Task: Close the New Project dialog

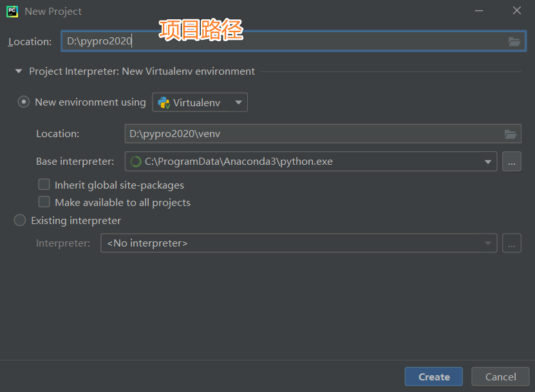Action: pos(517,10)
